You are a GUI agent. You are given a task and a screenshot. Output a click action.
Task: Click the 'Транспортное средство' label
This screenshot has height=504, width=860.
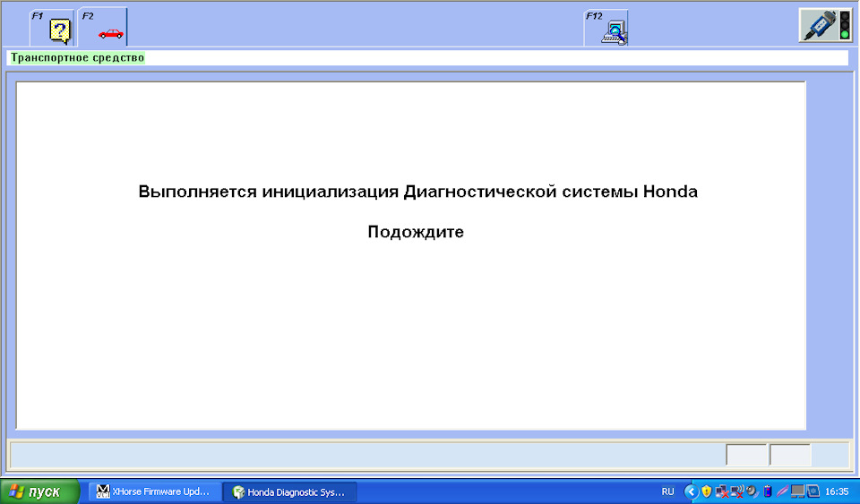pyautogui.click(x=77, y=57)
